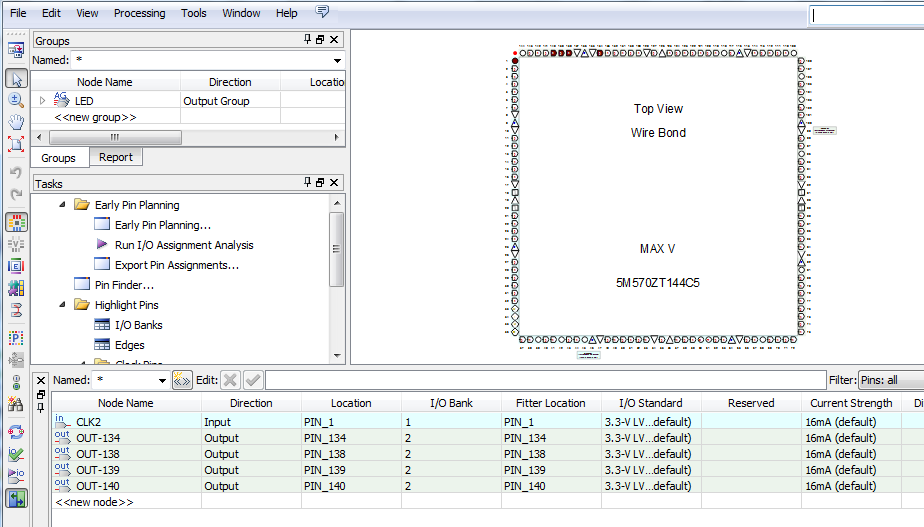Click the pin list Edit text field
The height and width of the screenshot is (527, 924).
coord(546,380)
